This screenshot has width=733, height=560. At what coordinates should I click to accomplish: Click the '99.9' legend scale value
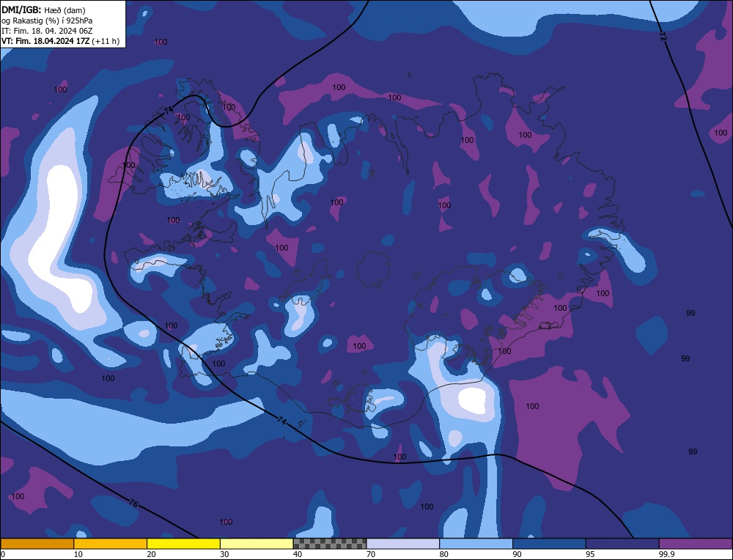(666, 554)
